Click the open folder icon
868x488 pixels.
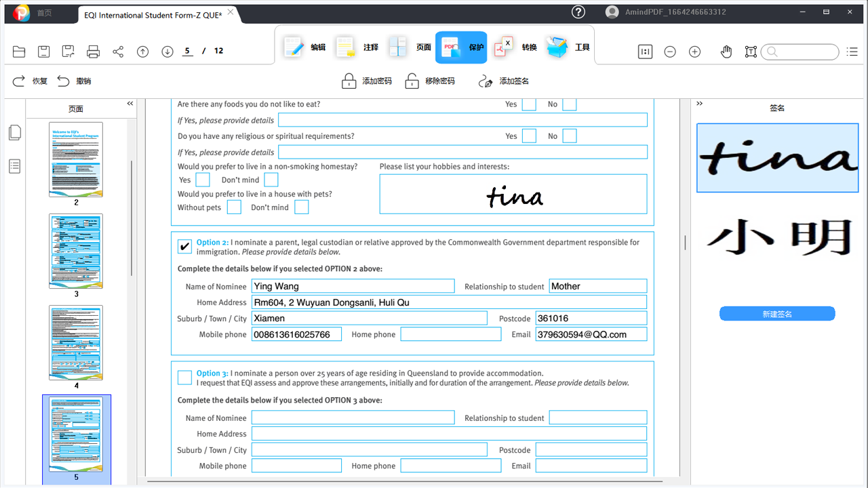tap(19, 52)
